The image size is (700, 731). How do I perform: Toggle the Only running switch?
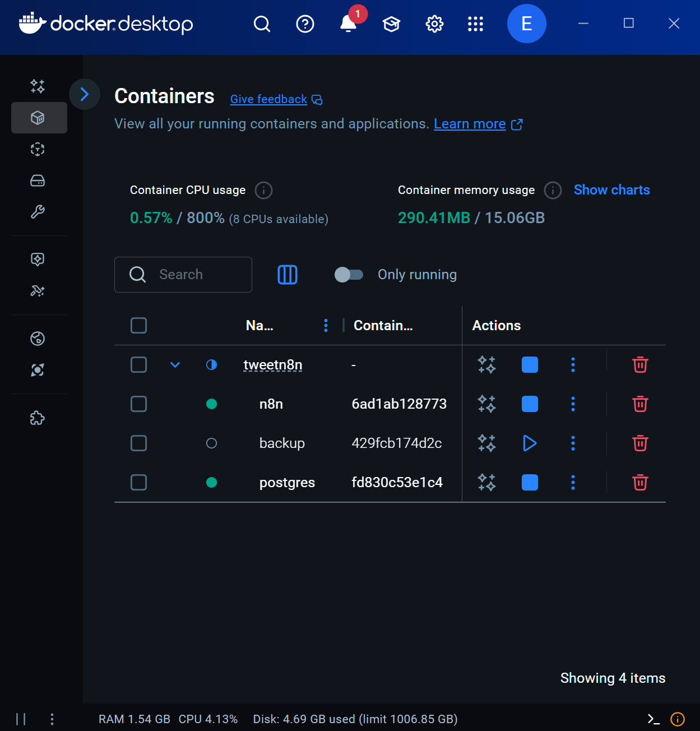click(x=349, y=275)
